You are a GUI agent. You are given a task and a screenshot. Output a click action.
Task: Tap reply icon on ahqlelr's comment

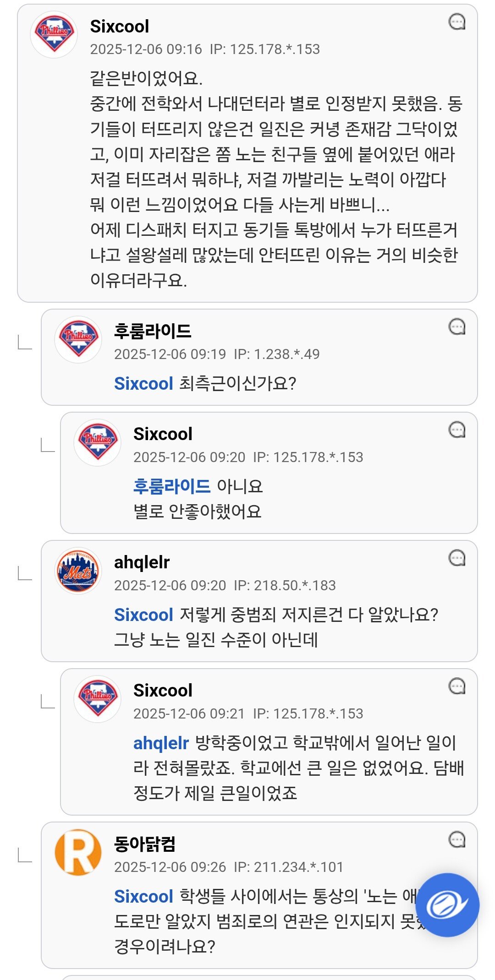456,558
